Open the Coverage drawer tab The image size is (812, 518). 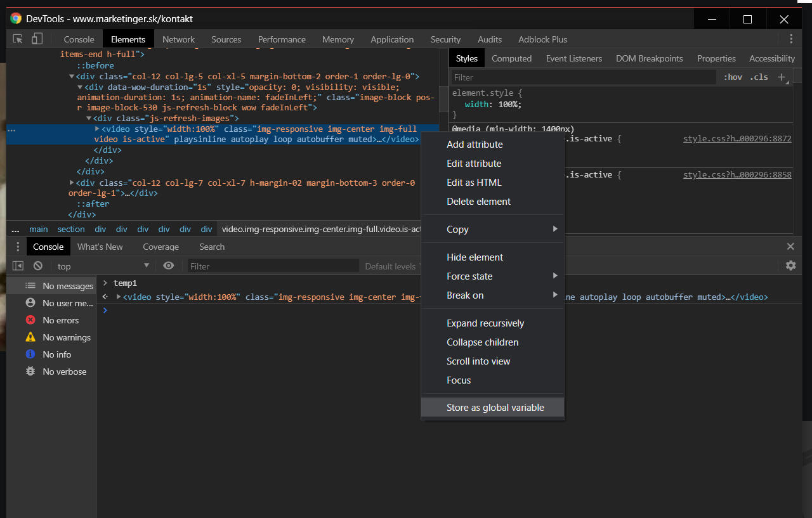(160, 247)
